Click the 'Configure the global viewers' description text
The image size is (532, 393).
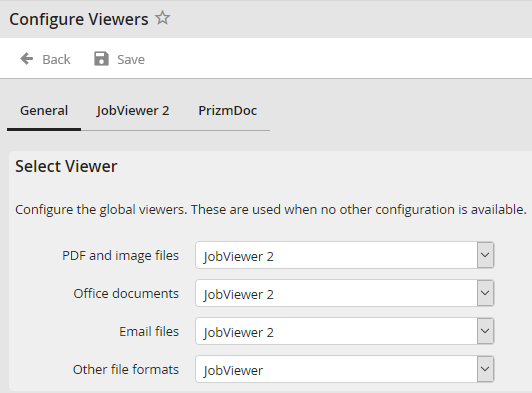271,210
